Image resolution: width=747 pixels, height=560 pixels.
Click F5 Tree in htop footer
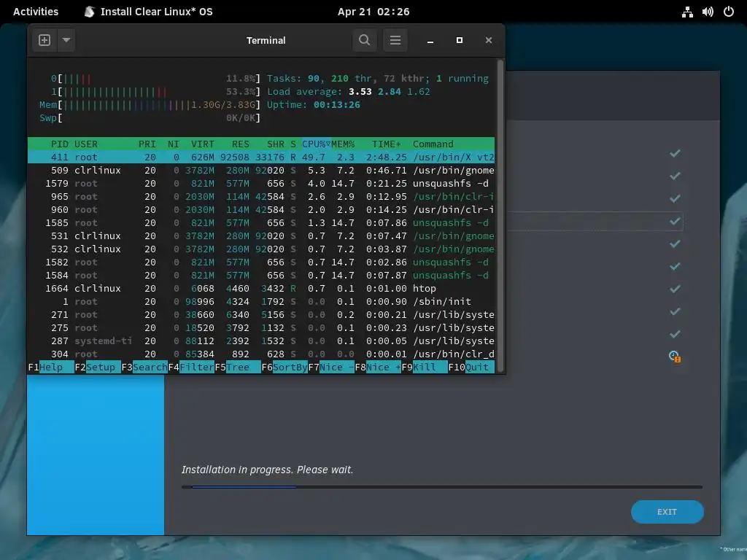238,367
